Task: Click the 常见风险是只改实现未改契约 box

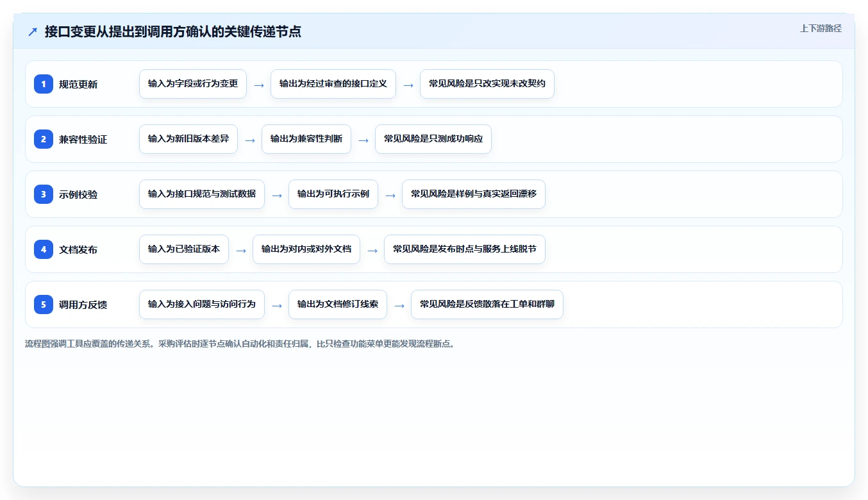Action: (x=487, y=84)
